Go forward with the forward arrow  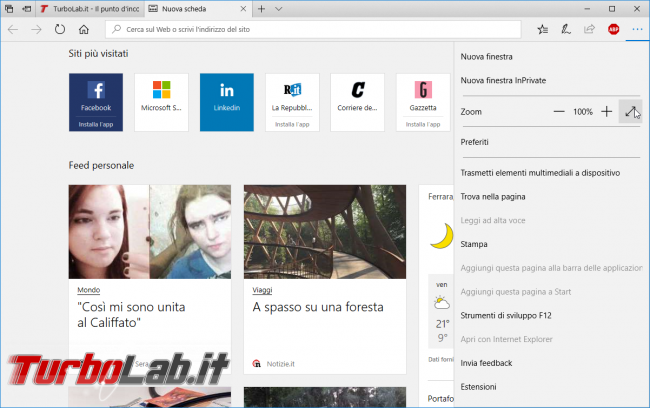click(36, 29)
